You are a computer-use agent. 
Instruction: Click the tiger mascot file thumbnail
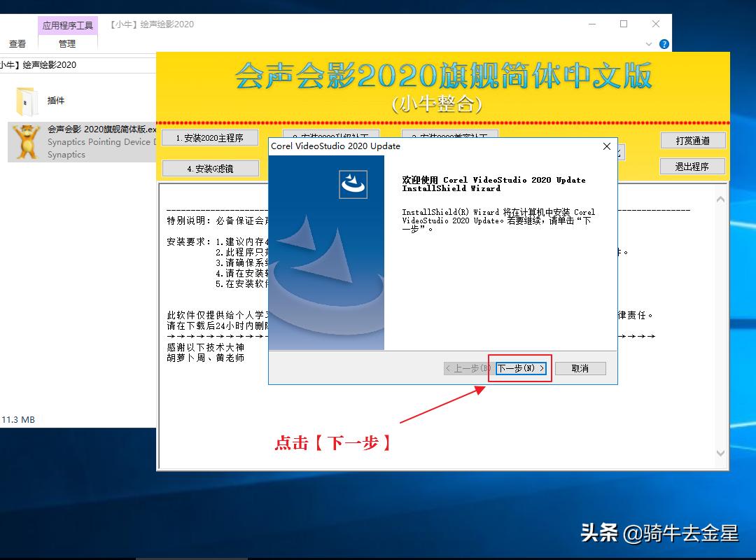tap(26, 141)
